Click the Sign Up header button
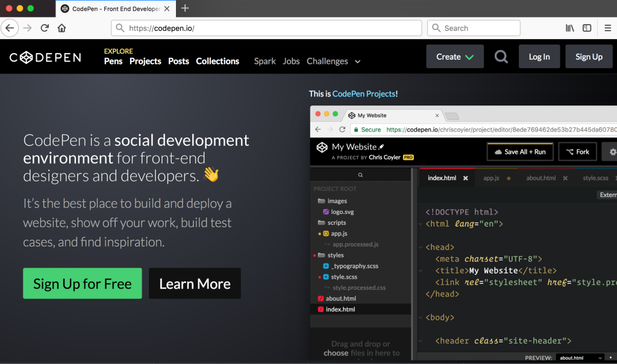Image resolution: width=617 pixels, height=364 pixels. pyautogui.click(x=589, y=57)
